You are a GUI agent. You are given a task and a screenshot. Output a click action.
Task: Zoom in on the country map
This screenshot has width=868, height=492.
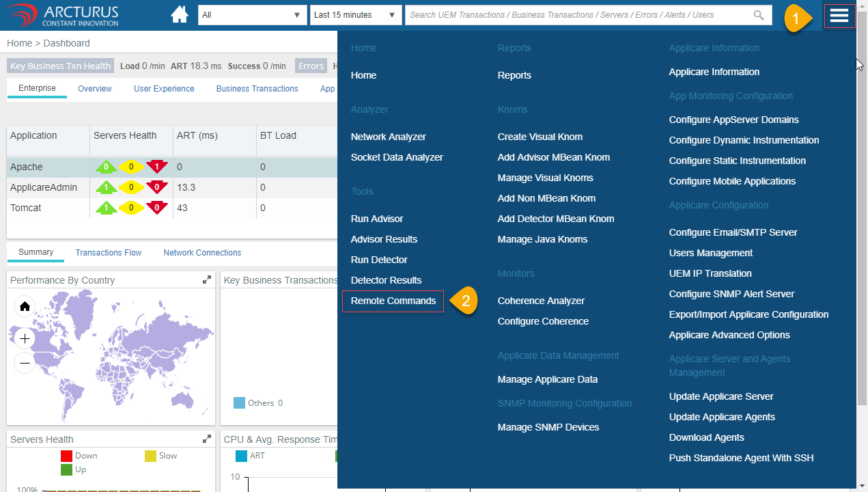(x=25, y=338)
